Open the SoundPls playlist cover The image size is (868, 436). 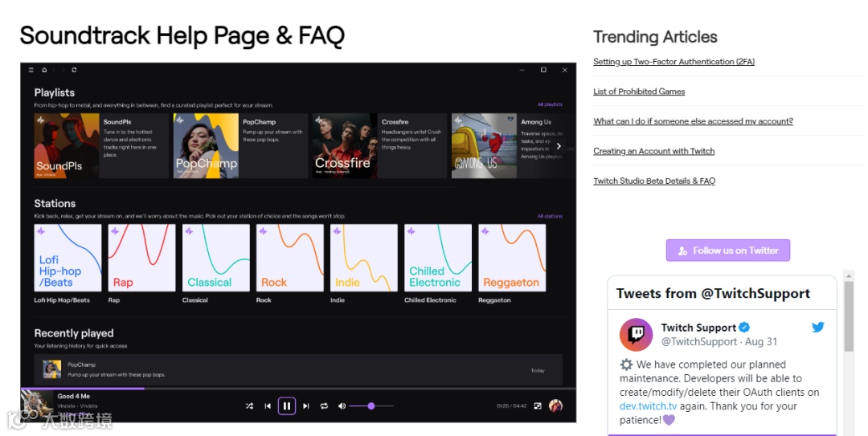(67, 146)
